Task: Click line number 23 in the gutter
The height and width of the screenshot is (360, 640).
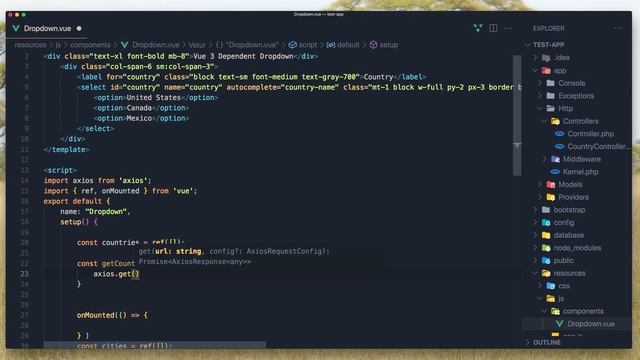Action: pos(24,274)
